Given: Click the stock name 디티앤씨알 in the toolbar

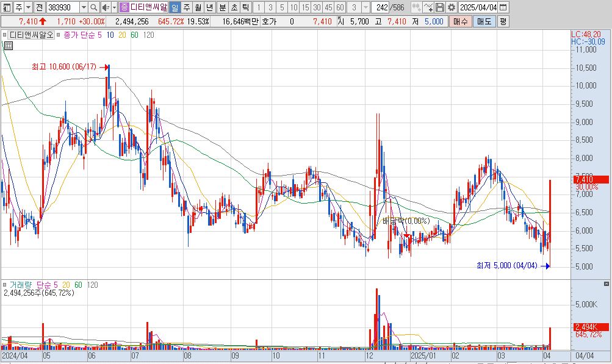Looking at the screenshot, I should (x=149, y=7).
